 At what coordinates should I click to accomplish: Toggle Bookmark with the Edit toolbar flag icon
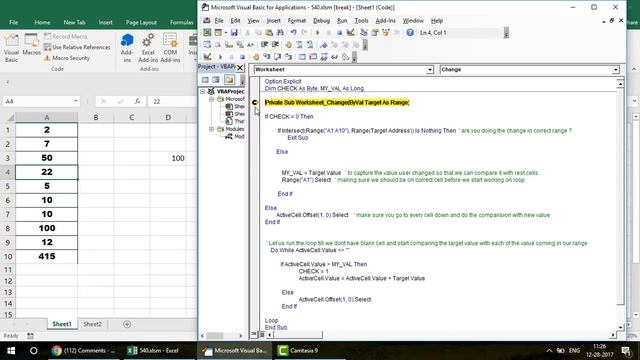tap(324, 45)
